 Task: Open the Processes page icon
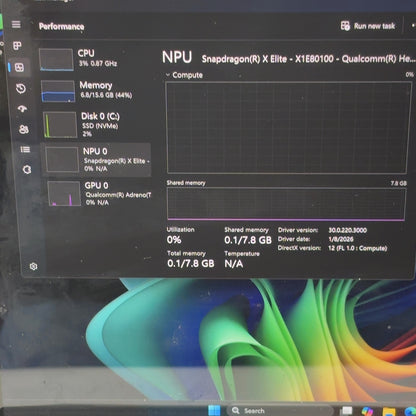17,45
